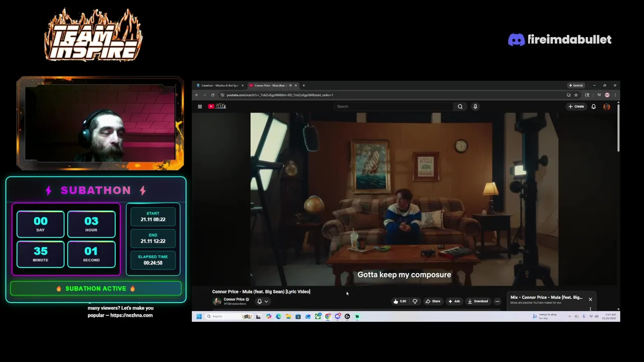Open Task View on the taskbar
Viewport: 644px width, 362px height.
click(258, 316)
